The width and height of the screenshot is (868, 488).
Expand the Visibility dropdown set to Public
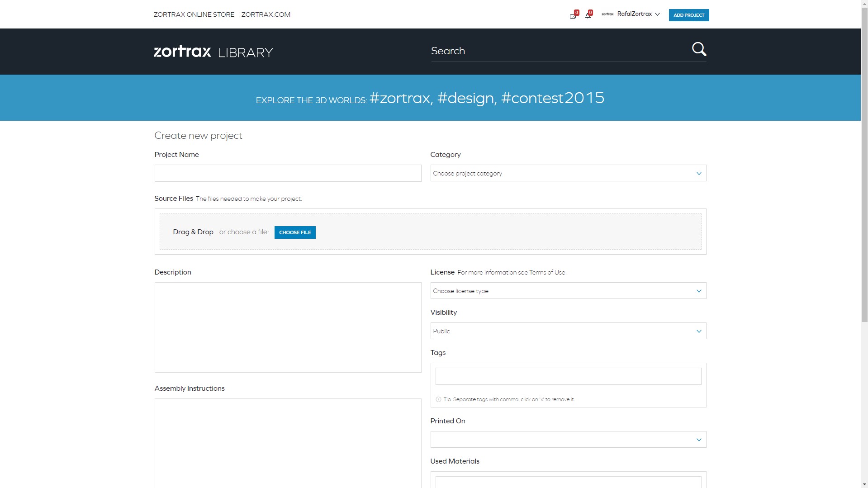coord(568,331)
